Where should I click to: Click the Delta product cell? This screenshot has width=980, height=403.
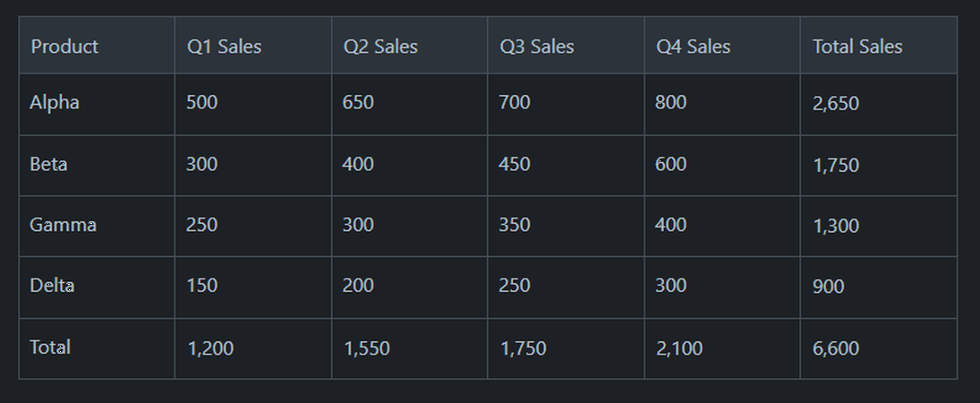click(x=52, y=286)
